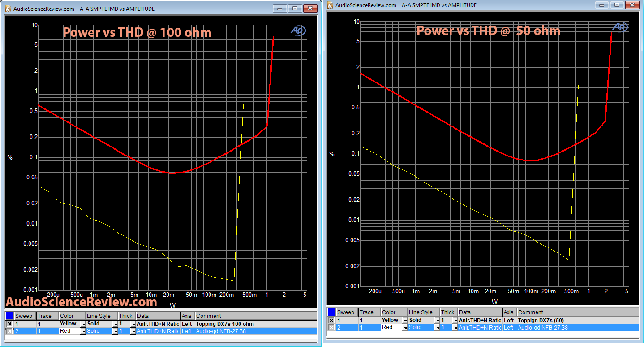Open the Line Style dropdown for Toppign DX7s (50)
Screen dimensions: 644x347
coord(437,320)
